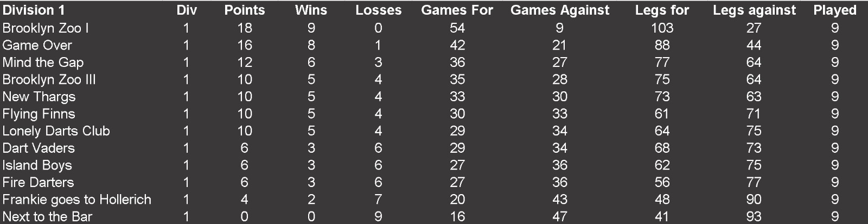The width and height of the screenshot is (868, 224).
Task: Click the Losses column header
Action: (x=378, y=10)
